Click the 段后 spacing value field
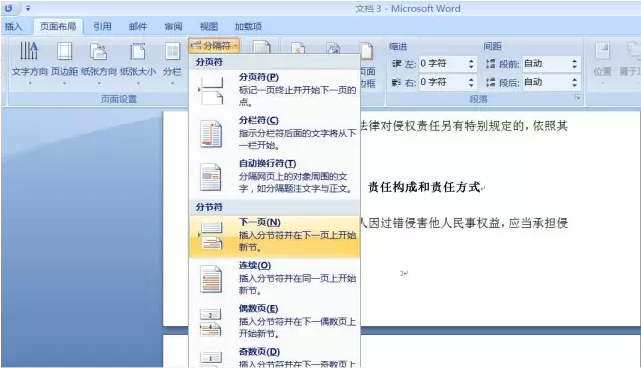641x368 pixels. [x=546, y=83]
